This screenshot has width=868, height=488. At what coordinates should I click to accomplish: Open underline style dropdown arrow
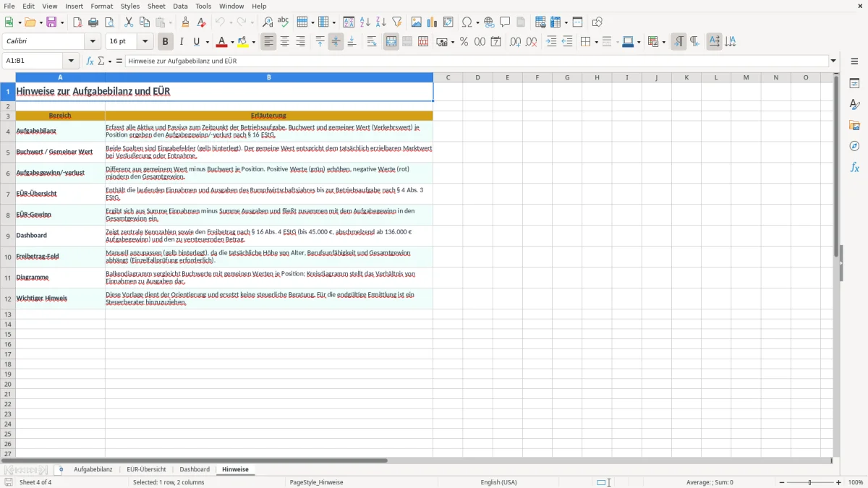coord(207,42)
